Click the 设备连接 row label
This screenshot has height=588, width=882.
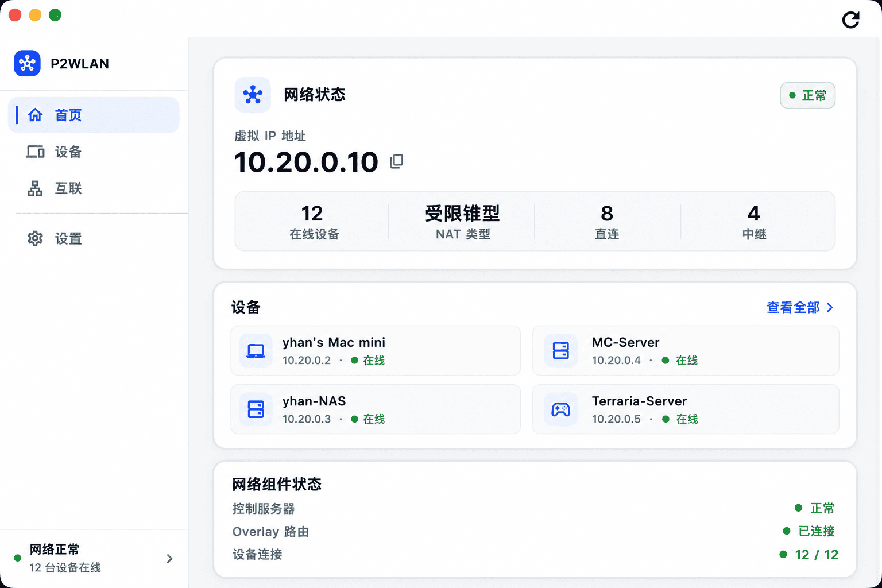click(x=257, y=555)
